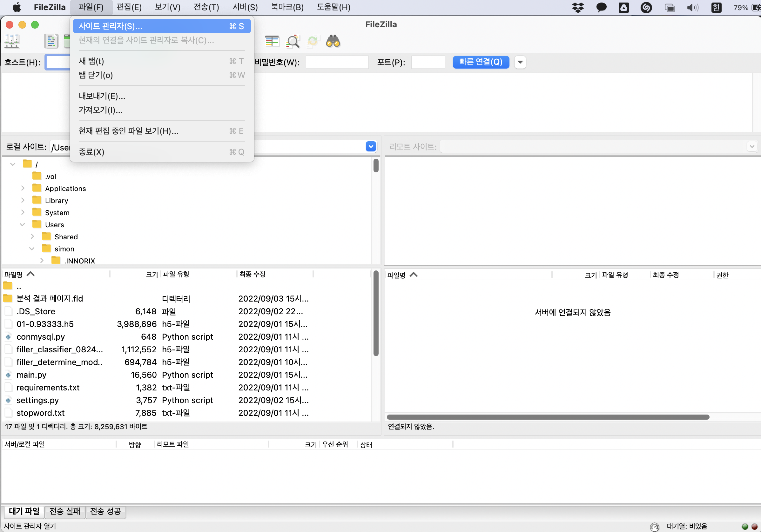Expand the System tree node

23,212
